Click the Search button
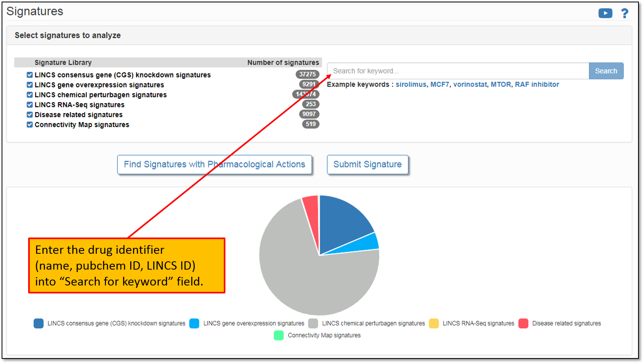The height and width of the screenshot is (364, 644). 606,71
